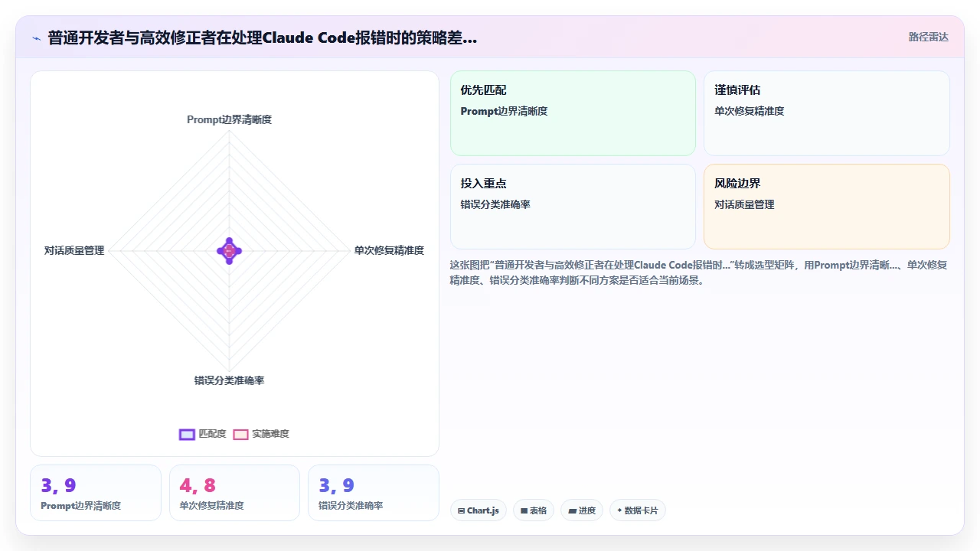980x551 pixels.
Task: Click 错误分类准确率 text in 投入重点 card
Action: [x=495, y=204]
